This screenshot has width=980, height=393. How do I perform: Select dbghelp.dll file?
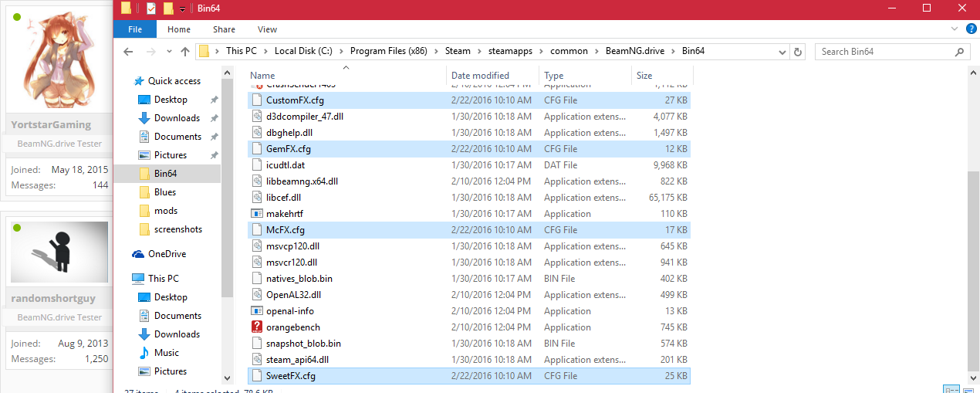point(470,133)
